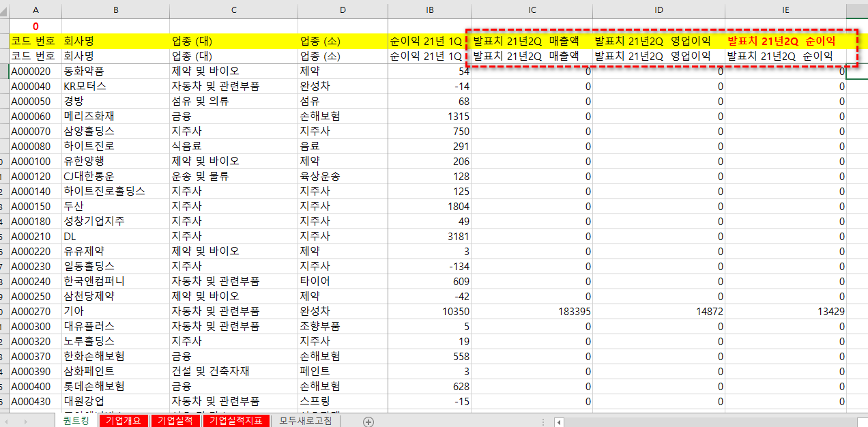
Task: Select column IE header
Action: pos(786,10)
